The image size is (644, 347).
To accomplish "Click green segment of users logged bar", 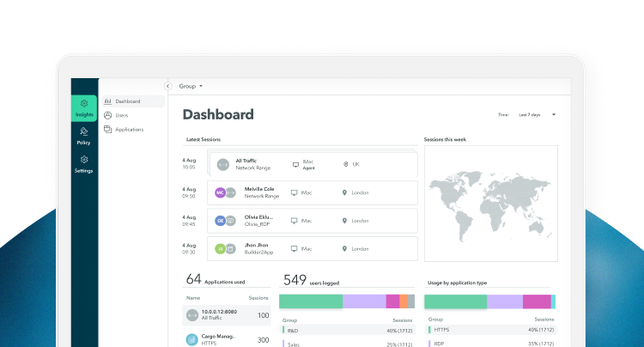I will coord(311,301).
